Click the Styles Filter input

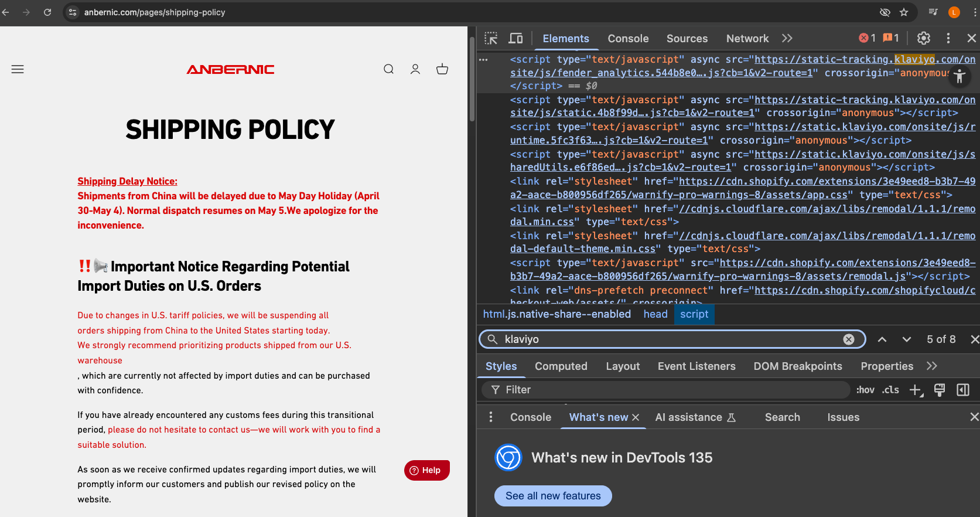coord(666,390)
